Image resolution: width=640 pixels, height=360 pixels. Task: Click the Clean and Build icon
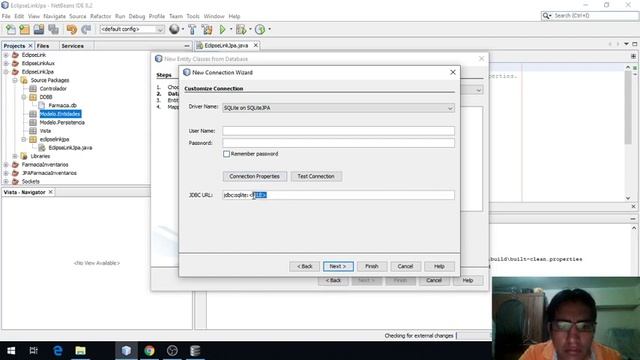(207, 29)
